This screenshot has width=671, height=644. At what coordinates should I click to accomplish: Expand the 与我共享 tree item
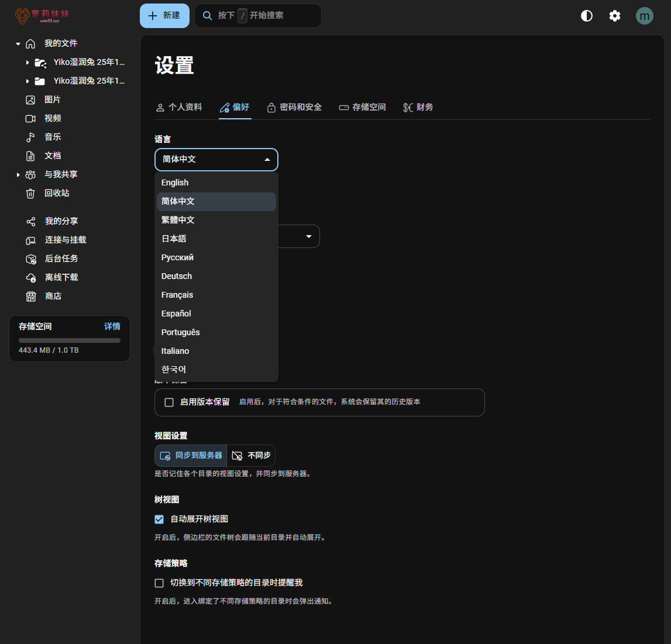click(x=18, y=174)
